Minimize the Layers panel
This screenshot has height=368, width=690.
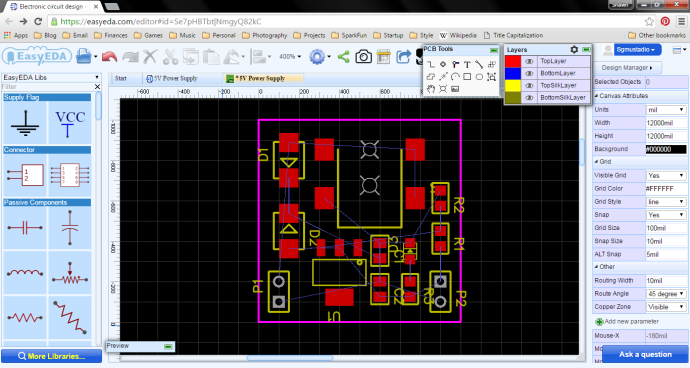point(586,49)
